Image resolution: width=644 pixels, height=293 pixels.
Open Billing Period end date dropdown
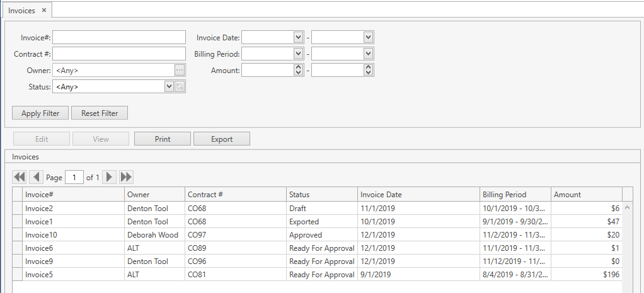pos(368,54)
